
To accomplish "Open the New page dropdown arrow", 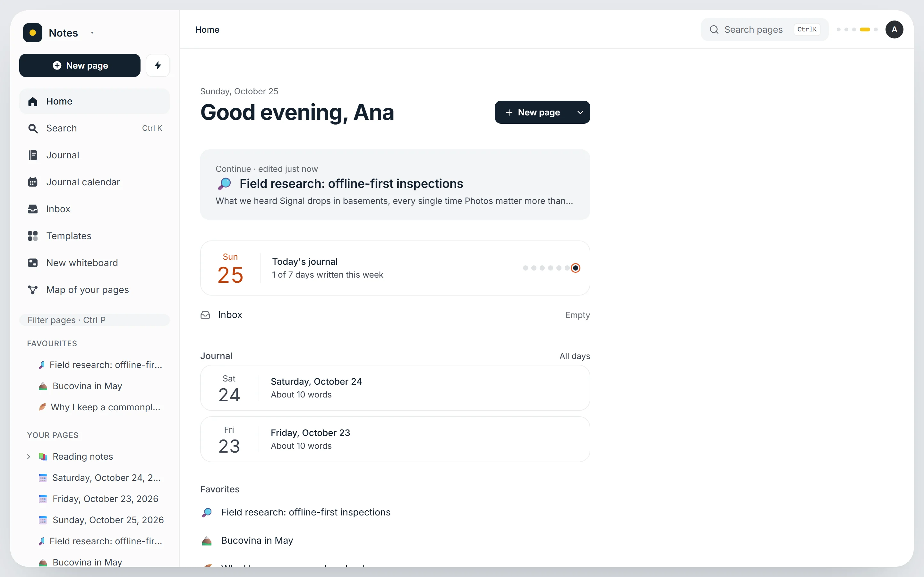I will 580,112.
